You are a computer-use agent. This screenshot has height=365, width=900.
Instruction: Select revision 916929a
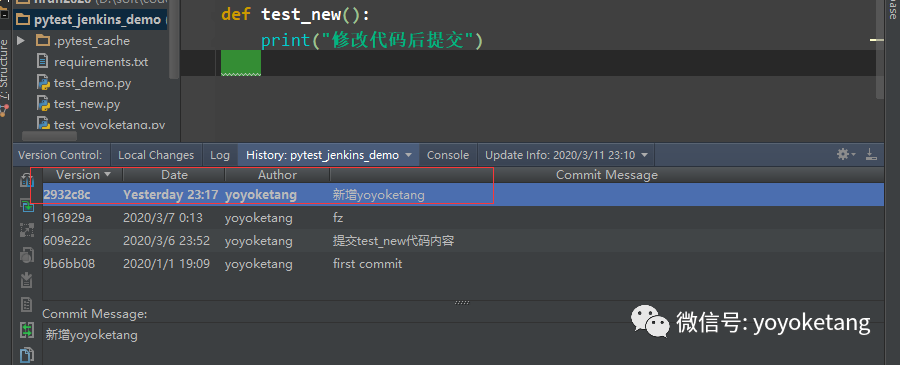pyautogui.click(x=67, y=218)
